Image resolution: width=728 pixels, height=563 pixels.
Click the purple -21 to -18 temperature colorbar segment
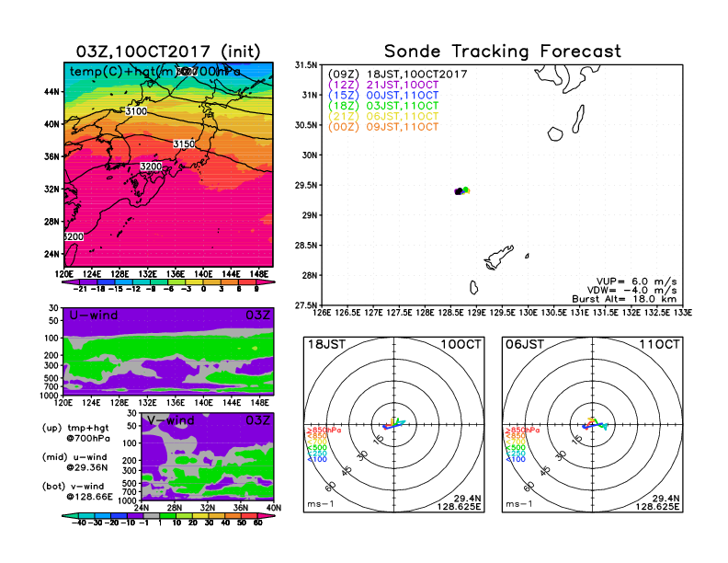(88, 282)
